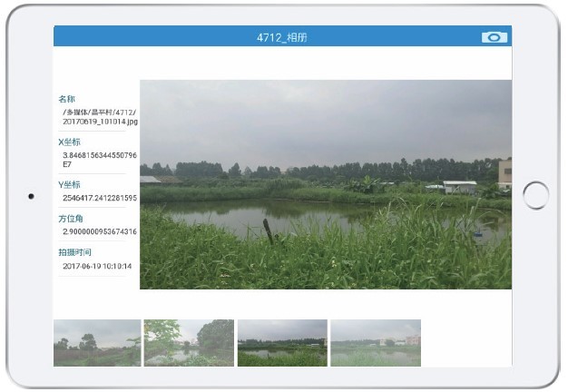Click the 名称 field label
The image size is (568, 392).
[66, 99]
